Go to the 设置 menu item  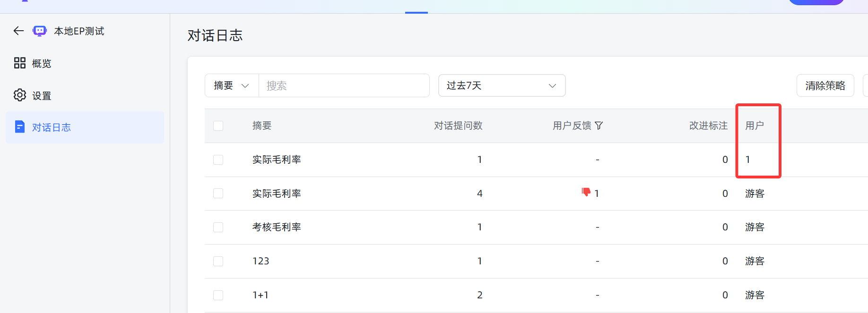42,95
